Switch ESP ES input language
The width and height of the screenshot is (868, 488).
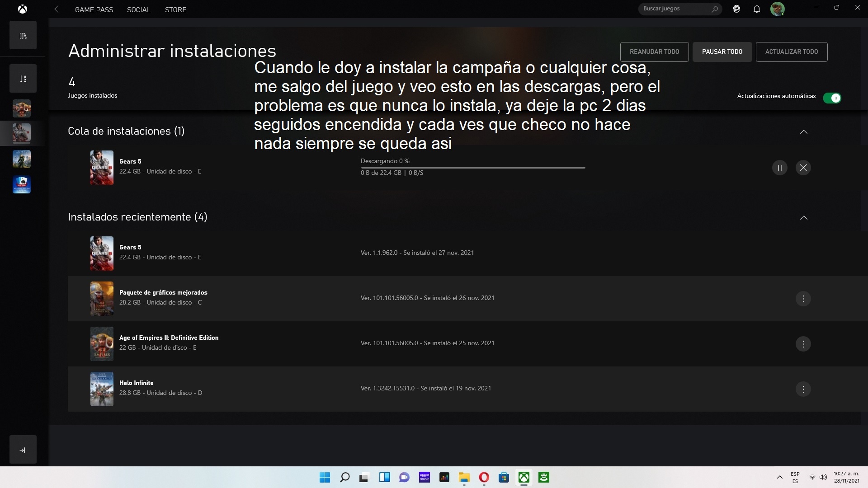tap(795, 477)
